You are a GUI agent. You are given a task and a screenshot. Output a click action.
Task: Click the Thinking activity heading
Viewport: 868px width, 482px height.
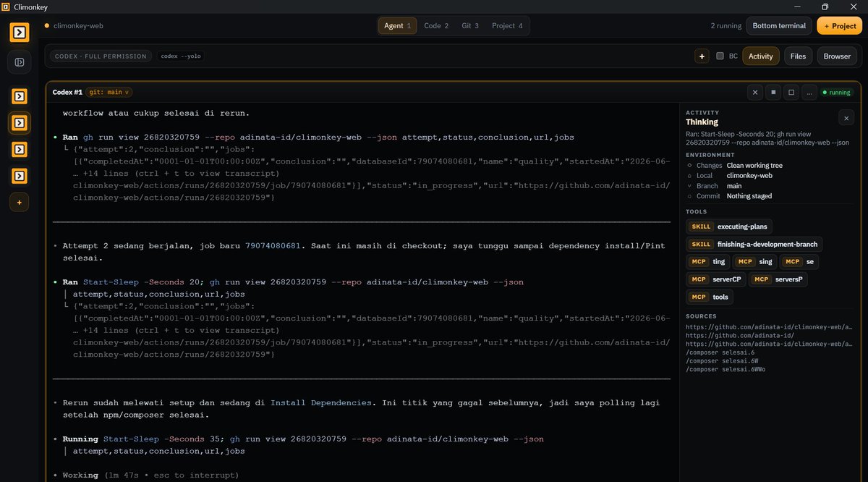(x=702, y=122)
